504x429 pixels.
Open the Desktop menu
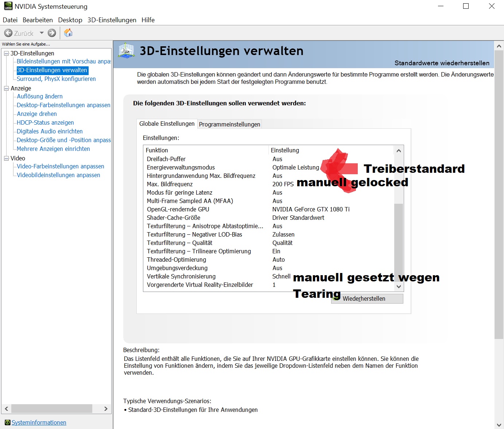tap(70, 20)
